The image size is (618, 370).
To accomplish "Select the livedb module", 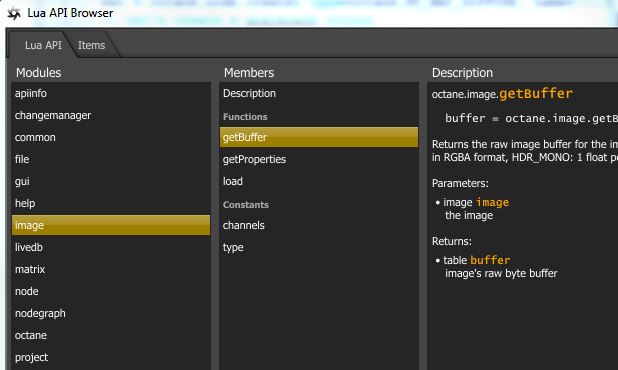I will (111, 247).
